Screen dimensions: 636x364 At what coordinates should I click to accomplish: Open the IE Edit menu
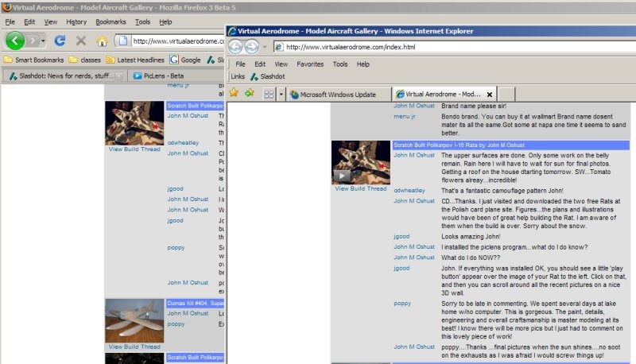260,64
